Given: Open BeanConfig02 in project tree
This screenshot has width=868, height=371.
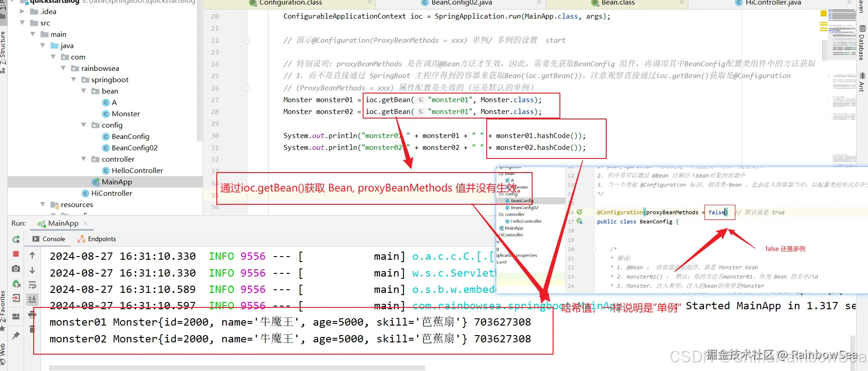Looking at the screenshot, I should [x=130, y=148].
